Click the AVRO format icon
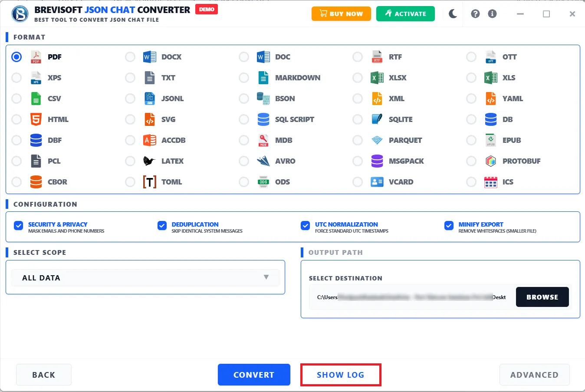 tap(263, 161)
